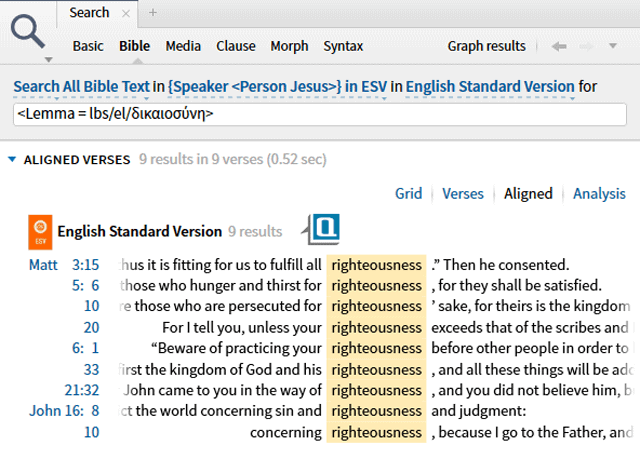The width and height of the screenshot is (640, 459).
Task: Switch to the Basic search tab
Action: point(88,46)
